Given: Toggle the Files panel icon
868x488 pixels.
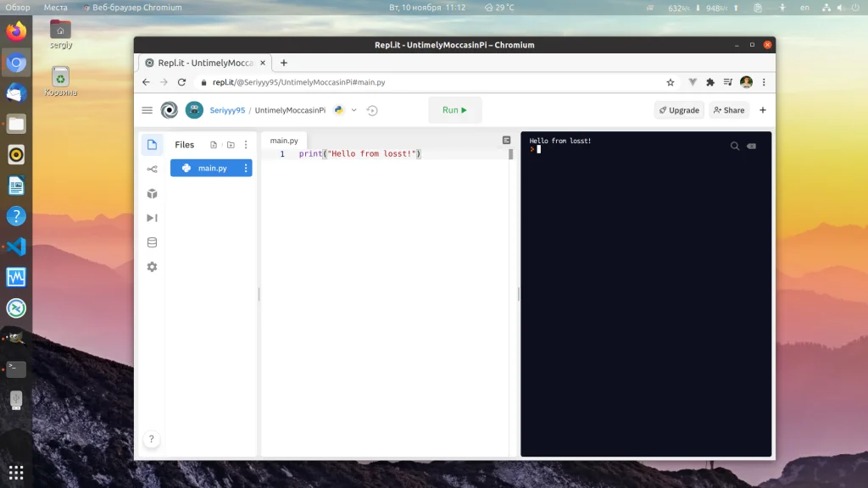Looking at the screenshot, I should (x=152, y=145).
